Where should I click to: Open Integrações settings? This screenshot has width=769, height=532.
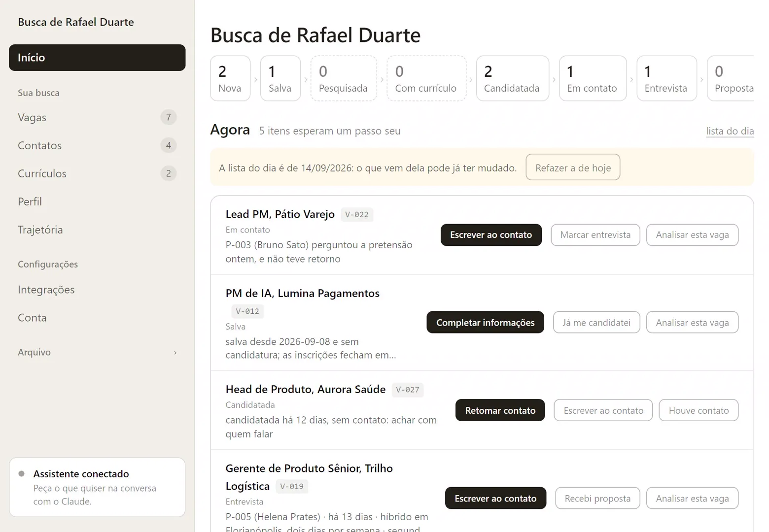(x=97, y=290)
